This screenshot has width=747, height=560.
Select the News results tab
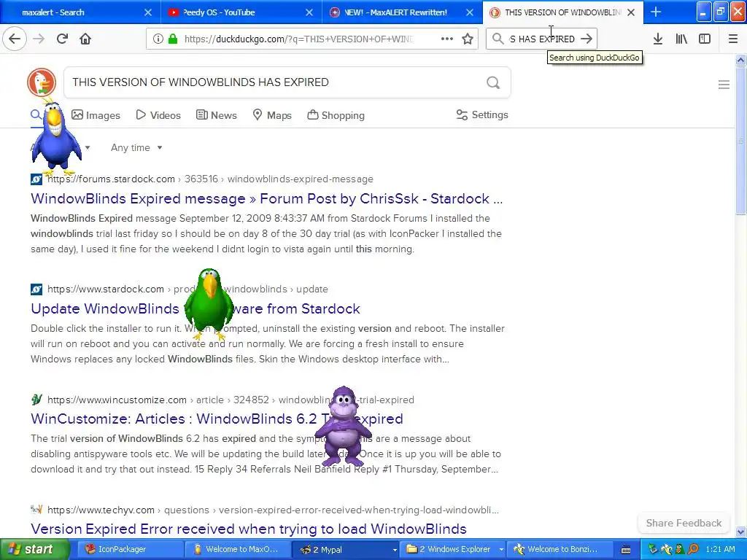click(x=216, y=115)
